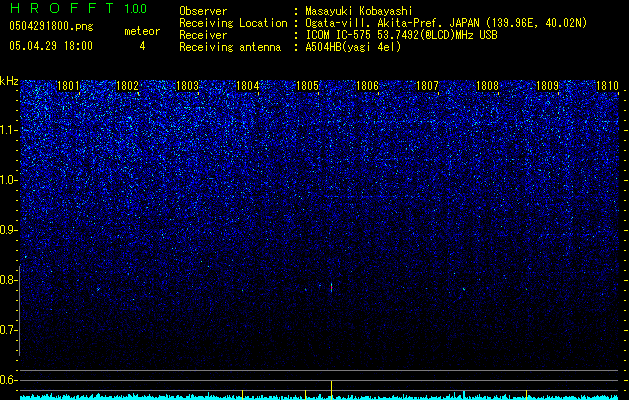Click the 0.7 kHz axis label
629x400 pixels.
(8, 330)
